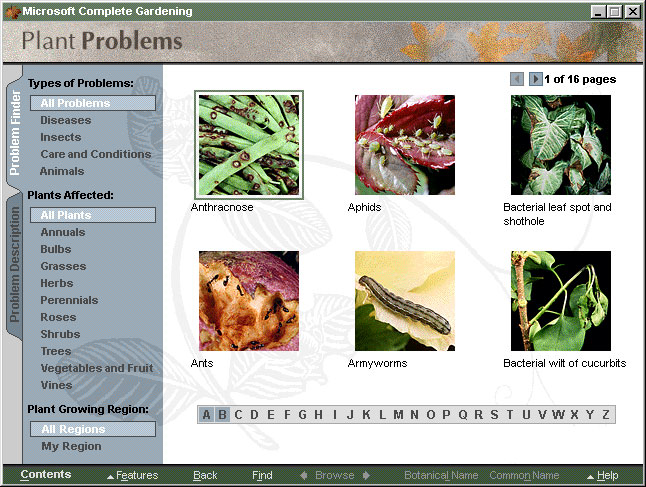Jump to letter P in index
The height and width of the screenshot is (487, 646).
pyautogui.click(x=446, y=414)
